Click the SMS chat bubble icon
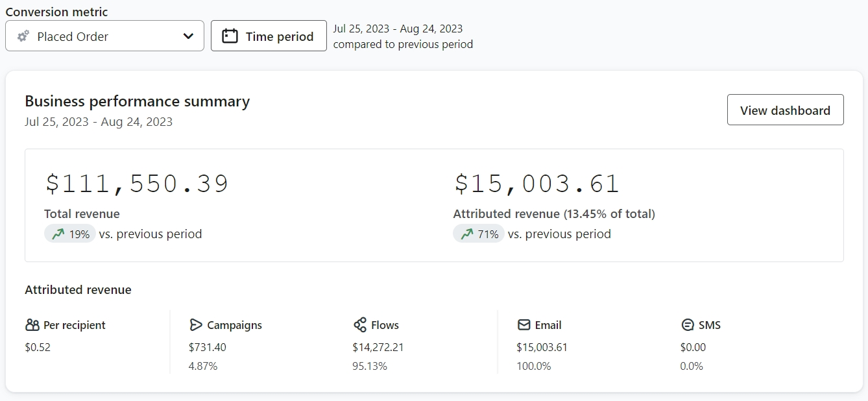 (x=688, y=325)
